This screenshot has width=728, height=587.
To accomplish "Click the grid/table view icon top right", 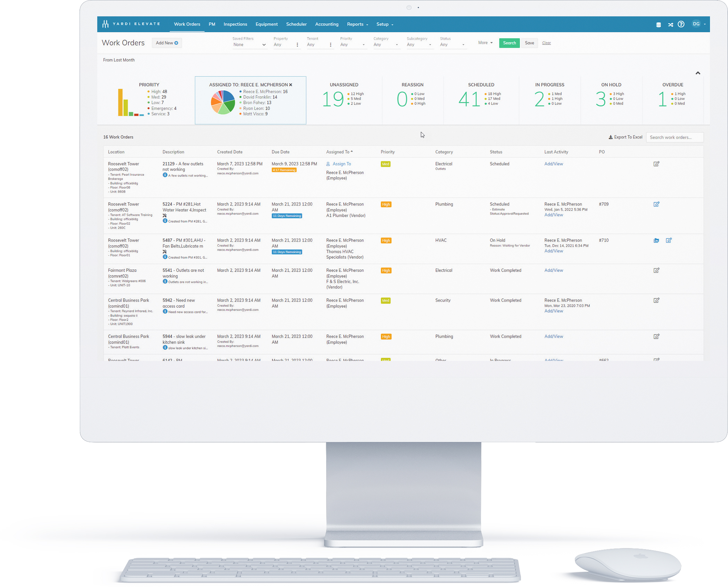I will coord(659,24).
